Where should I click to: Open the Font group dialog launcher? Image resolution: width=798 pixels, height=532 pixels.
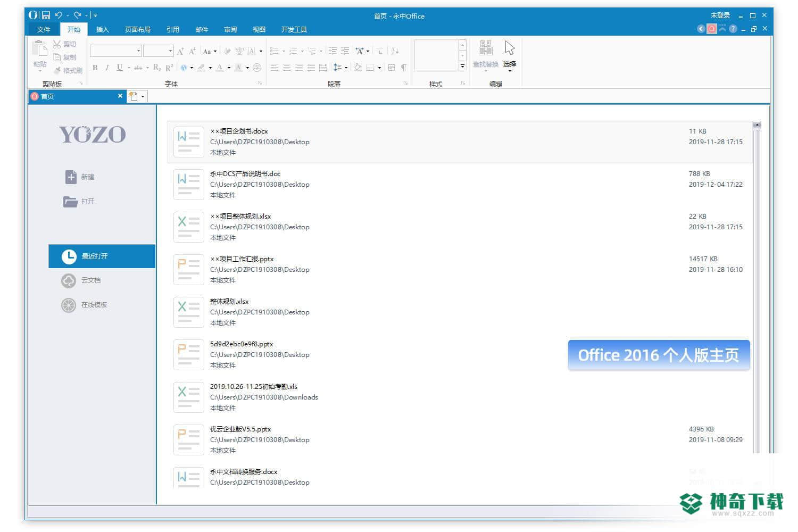pyautogui.click(x=260, y=83)
